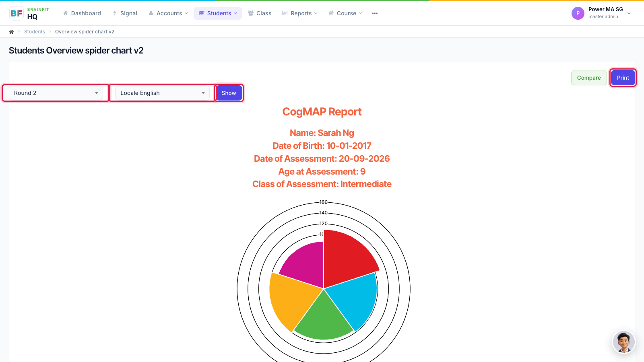Viewport: 644px width, 362px height.
Task: Click the Overview spider chart v2 breadcrumb
Action: coord(85,32)
